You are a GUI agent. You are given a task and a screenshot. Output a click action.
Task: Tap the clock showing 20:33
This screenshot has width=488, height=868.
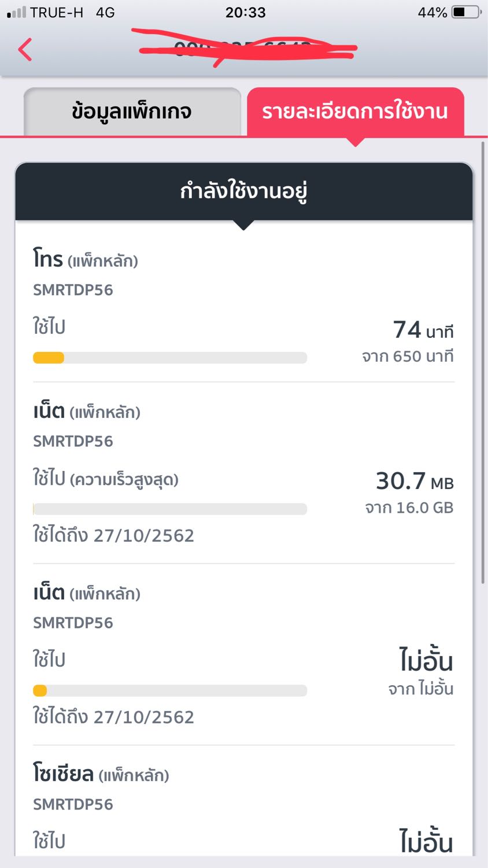tap(245, 12)
